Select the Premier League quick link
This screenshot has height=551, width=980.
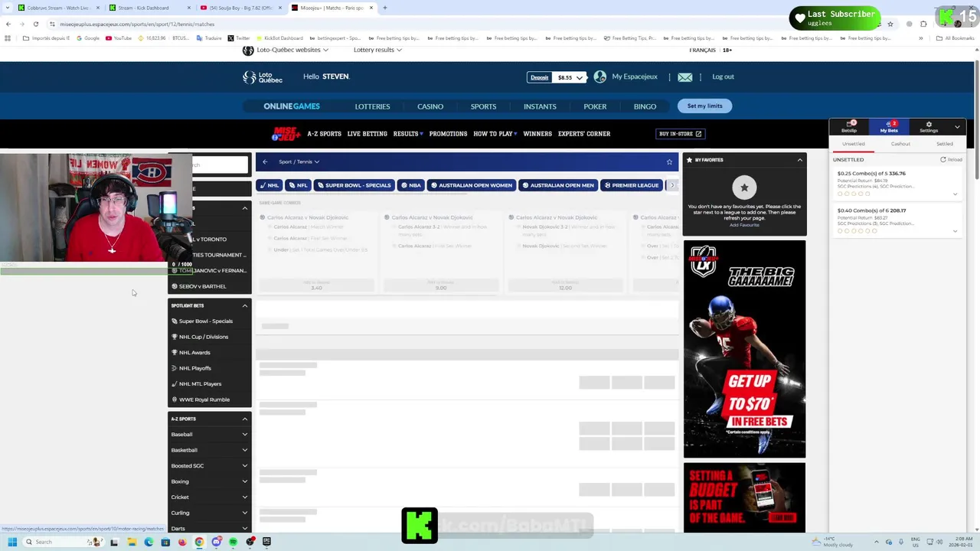click(x=632, y=185)
